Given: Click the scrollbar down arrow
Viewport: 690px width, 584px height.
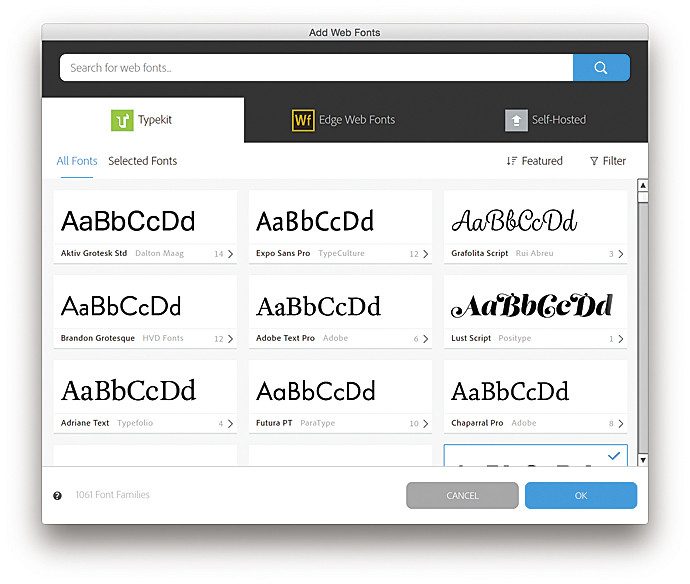Looking at the screenshot, I should pos(643,460).
